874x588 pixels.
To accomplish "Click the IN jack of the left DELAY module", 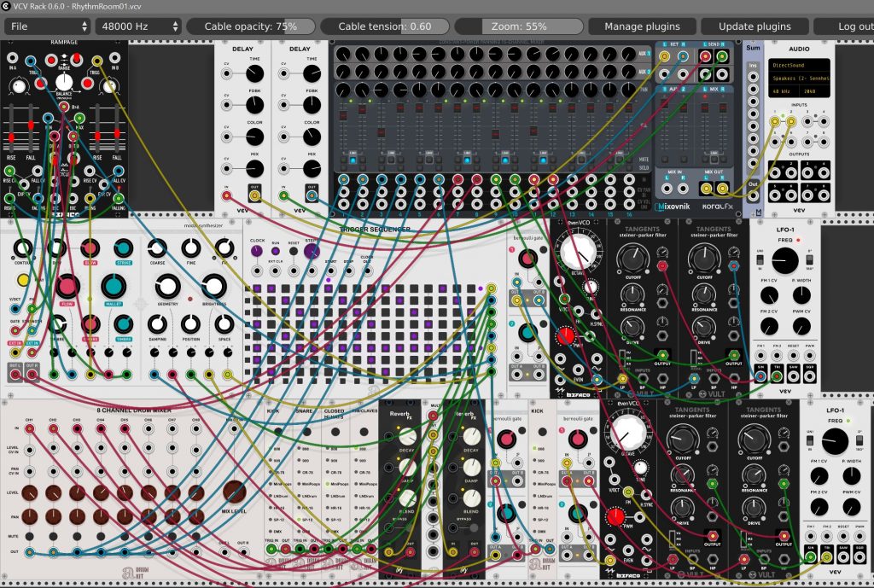I will [226, 195].
